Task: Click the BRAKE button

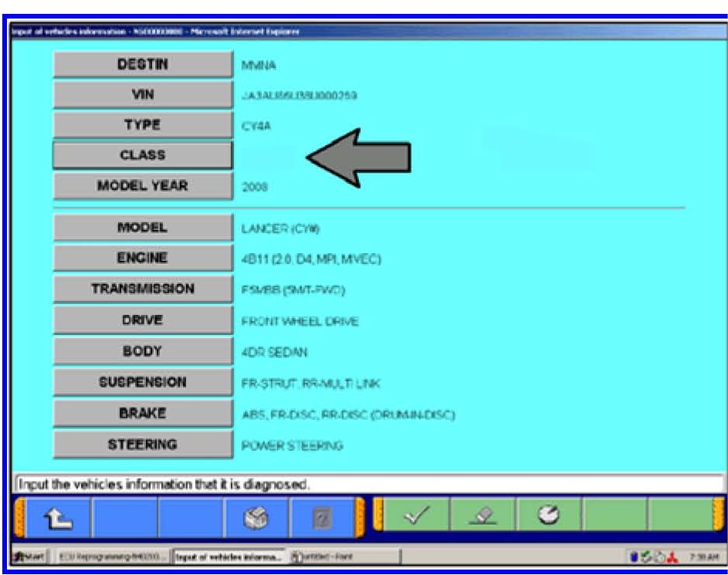Action: [143, 413]
